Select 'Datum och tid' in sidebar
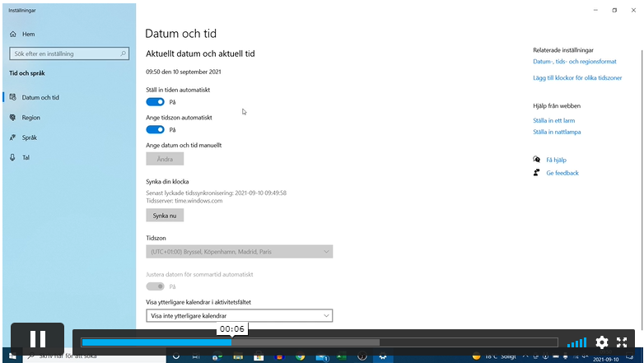This screenshot has height=363, width=644. [x=40, y=97]
